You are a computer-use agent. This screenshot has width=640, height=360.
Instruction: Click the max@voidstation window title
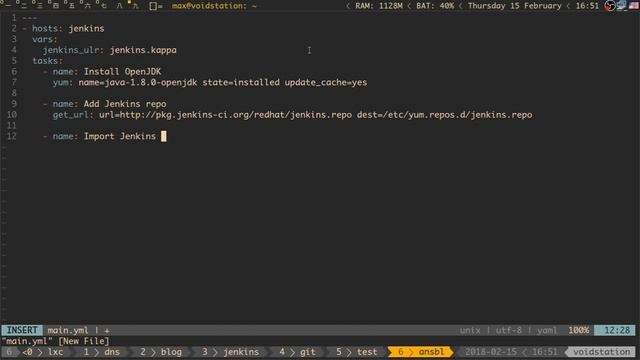click(214, 6)
